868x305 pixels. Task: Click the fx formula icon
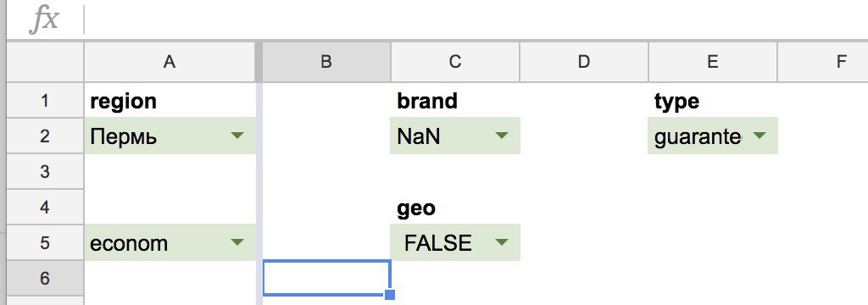click(x=44, y=20)
